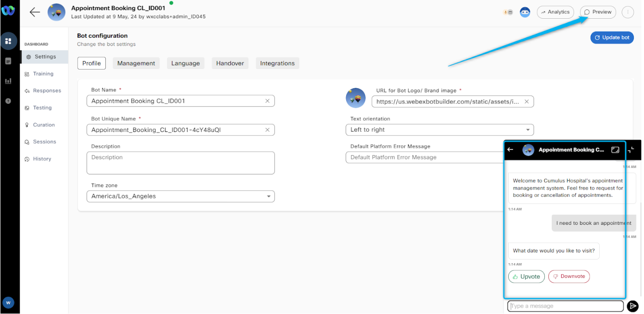Viewport: 644px width, 314px height.
Task: Send the chat message with the arrow button
Action: coord(632,306)
